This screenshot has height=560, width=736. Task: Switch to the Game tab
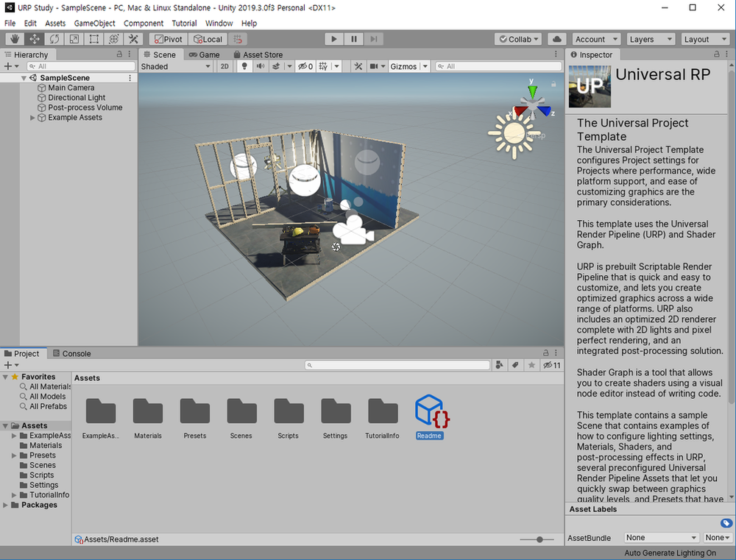(x=204, y=54)
